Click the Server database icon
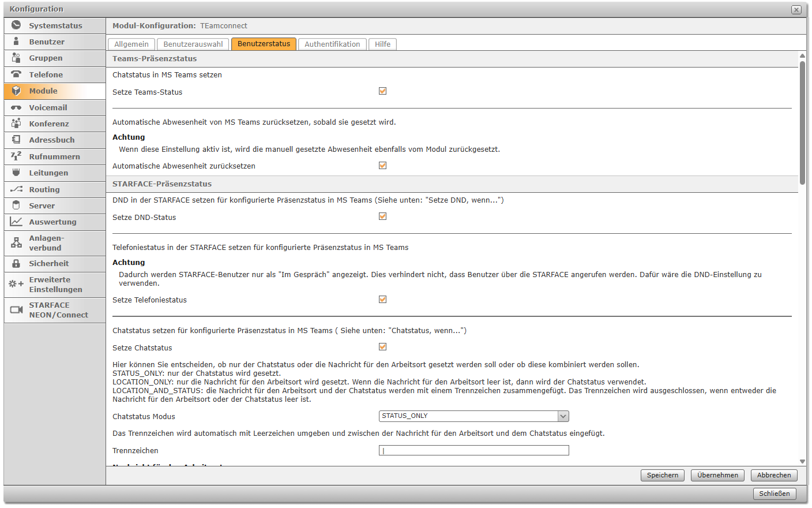This screenshot has height=508, width=812. point(16,206)
